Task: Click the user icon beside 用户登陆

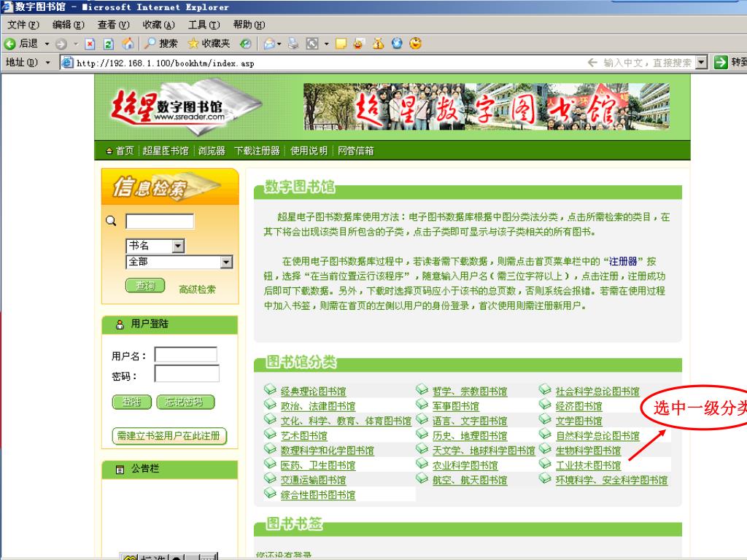Action: (120, 324)
